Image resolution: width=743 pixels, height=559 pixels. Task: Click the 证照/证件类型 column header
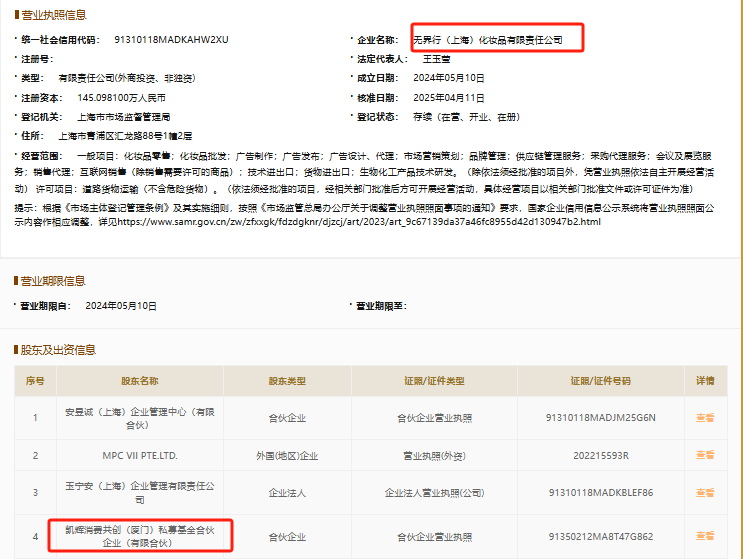(434, 381)
